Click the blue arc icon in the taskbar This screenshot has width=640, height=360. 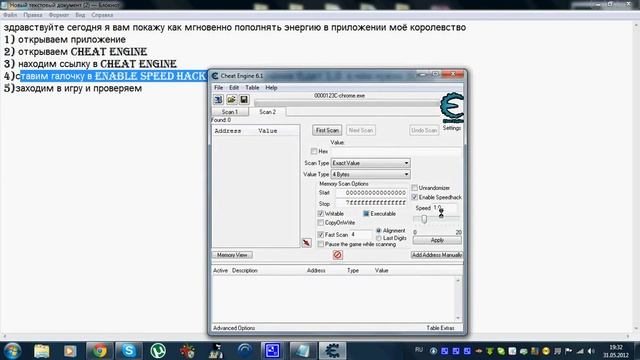(x=245, y=351)
